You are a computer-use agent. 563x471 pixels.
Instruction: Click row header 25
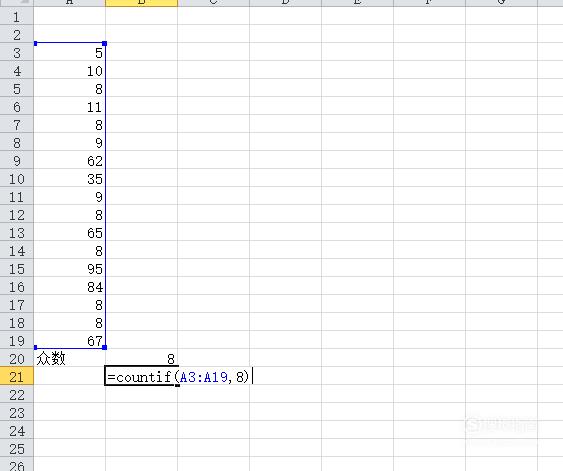point(17,448)
